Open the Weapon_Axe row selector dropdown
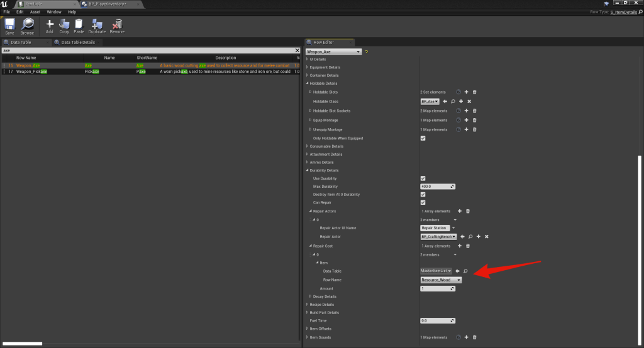 coord(333,52)
